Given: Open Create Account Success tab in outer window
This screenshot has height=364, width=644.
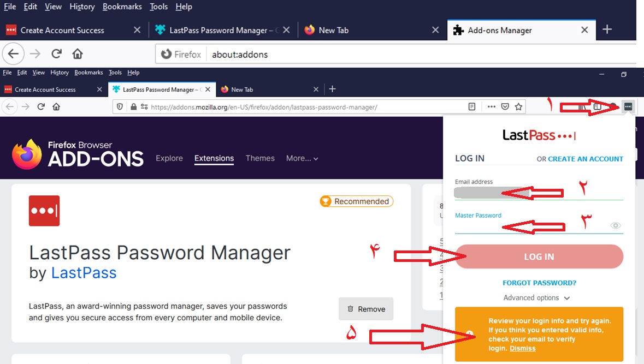Looking at the screenshot, I should pyautogui.click(x=62, y=30).
